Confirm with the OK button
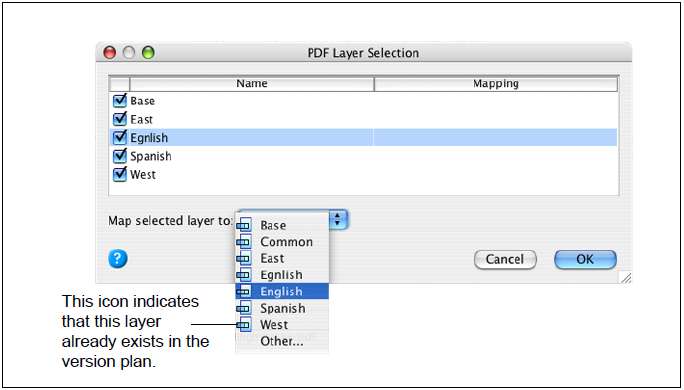Viewport: 684px width, 390px height. coord(585,259)
